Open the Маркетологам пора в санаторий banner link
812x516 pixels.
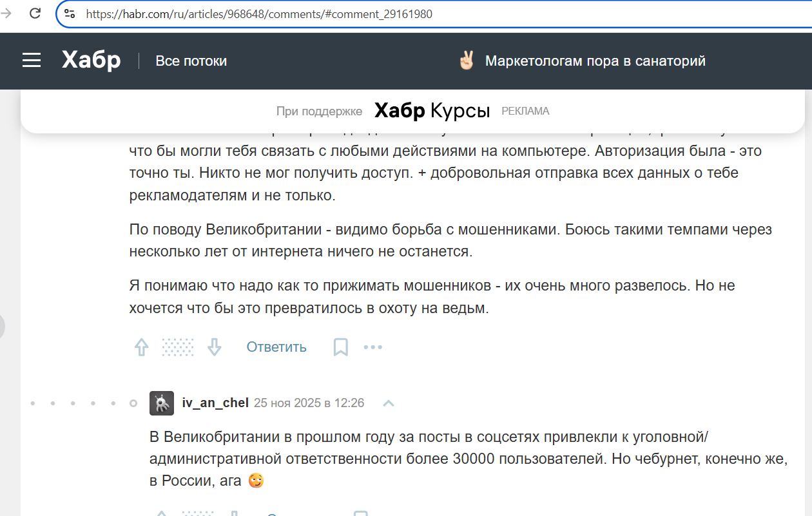[x=595, y=61]
